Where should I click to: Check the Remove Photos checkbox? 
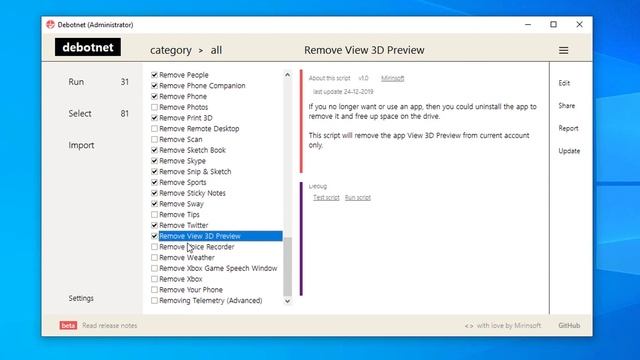tap(154, 107)
